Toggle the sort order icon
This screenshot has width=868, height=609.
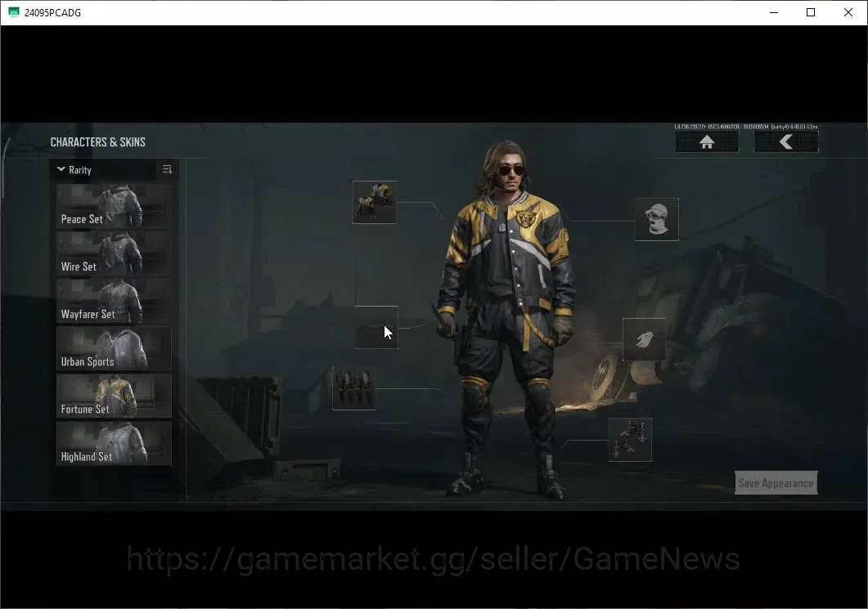click(167, 170)
